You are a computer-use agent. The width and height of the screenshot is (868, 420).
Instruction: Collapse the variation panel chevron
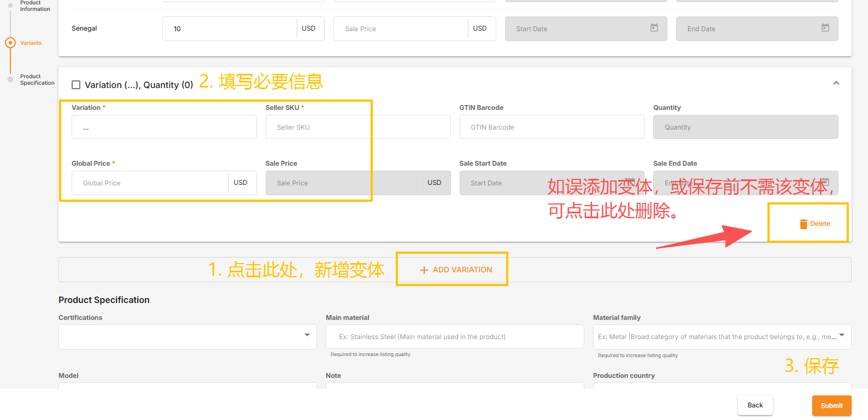pos(836,83)
